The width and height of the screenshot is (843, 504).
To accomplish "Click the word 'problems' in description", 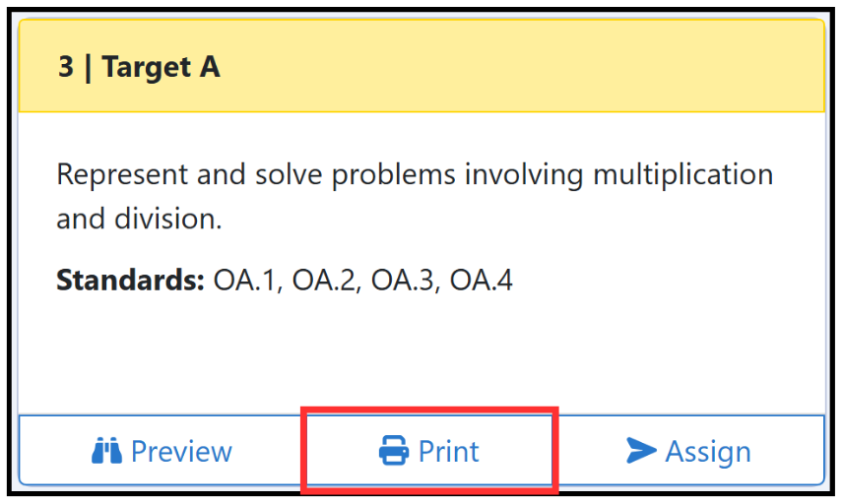I will [394, 175].
